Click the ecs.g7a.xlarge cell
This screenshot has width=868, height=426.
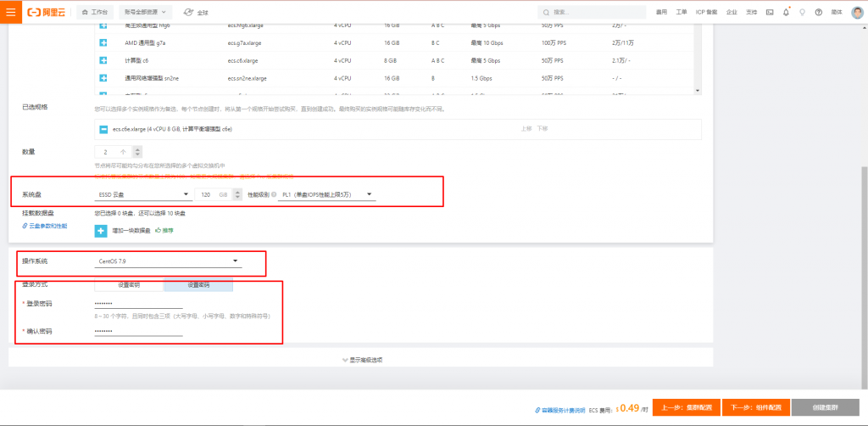[244, 42]
